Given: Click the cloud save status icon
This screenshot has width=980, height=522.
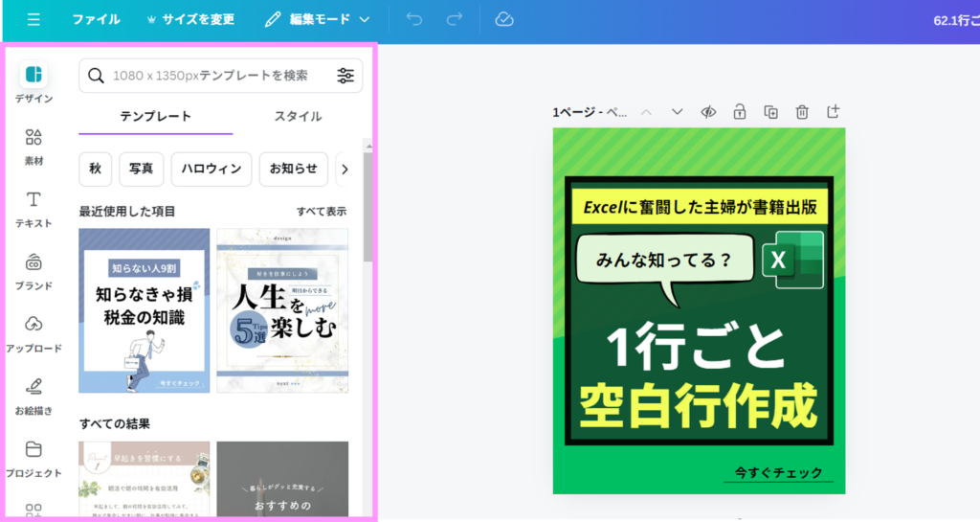Looking at the screenshot, I should pyautogui.click(x=504, y=19).
